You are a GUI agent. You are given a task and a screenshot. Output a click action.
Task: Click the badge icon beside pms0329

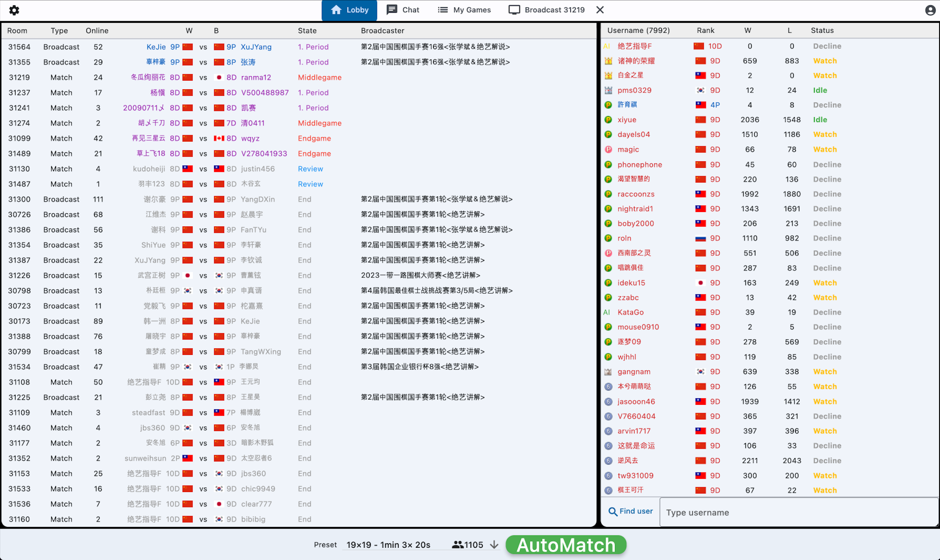(x=608, y=90)
